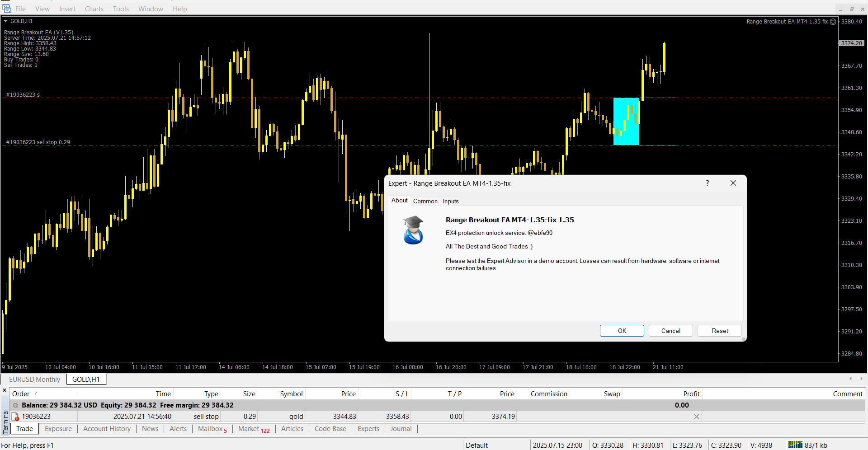The image size is (868, 450).
Task: Open the Window menu
Action: point(151,9)
